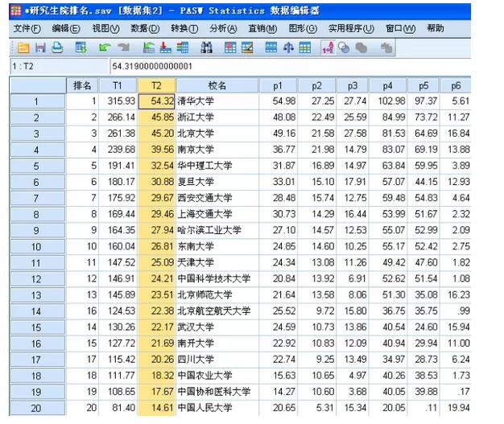Select the 校名 column header
The width and height of the screenshot is (504, 424).
[x=217, y=85]
